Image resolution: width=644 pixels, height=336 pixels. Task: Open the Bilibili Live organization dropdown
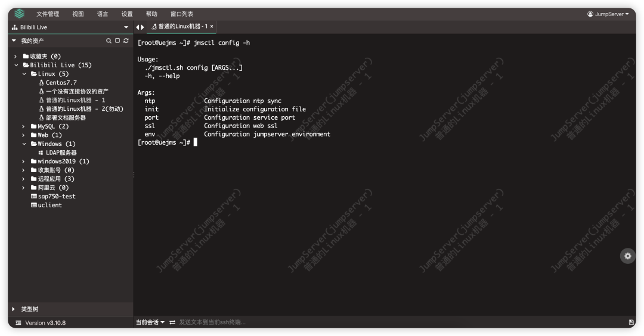pos(126,27)
